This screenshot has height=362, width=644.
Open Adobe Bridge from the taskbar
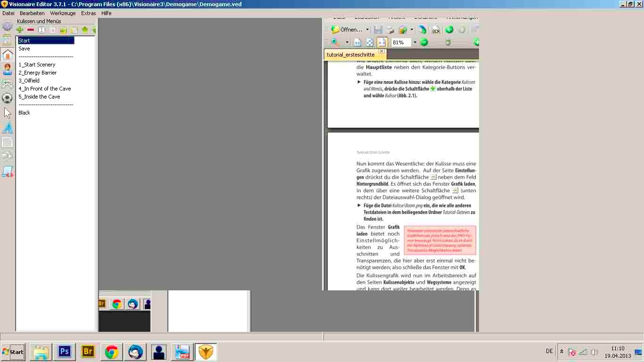(88, 352)
